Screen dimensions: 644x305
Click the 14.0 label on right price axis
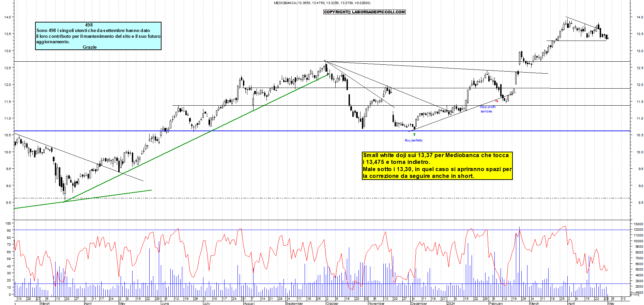point(640,17)
